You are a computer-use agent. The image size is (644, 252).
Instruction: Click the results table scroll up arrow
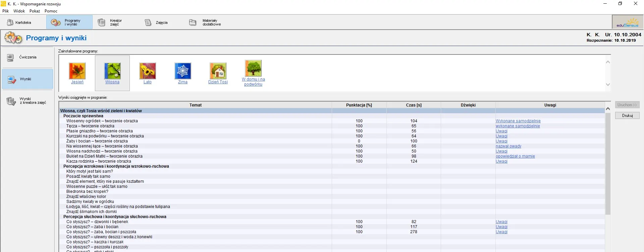(x=608, y=109)
